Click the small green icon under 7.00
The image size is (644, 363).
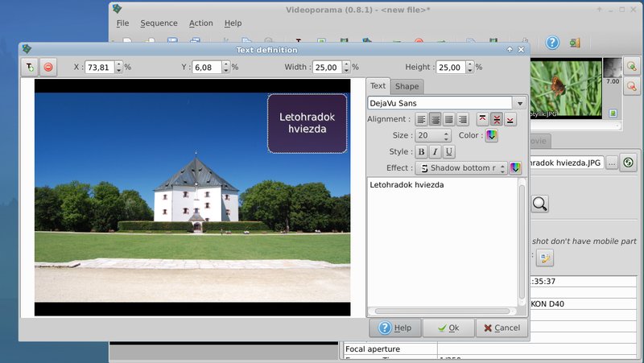[613, 113]
